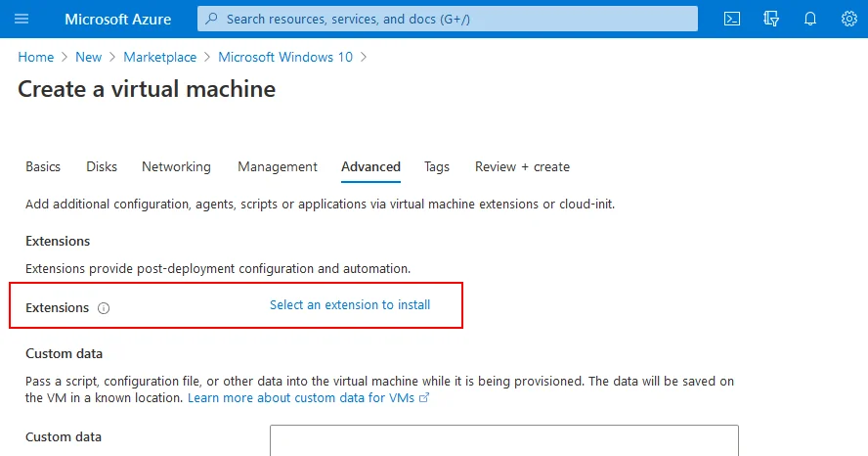Click inside the Custom data text box

pos(504,440)
